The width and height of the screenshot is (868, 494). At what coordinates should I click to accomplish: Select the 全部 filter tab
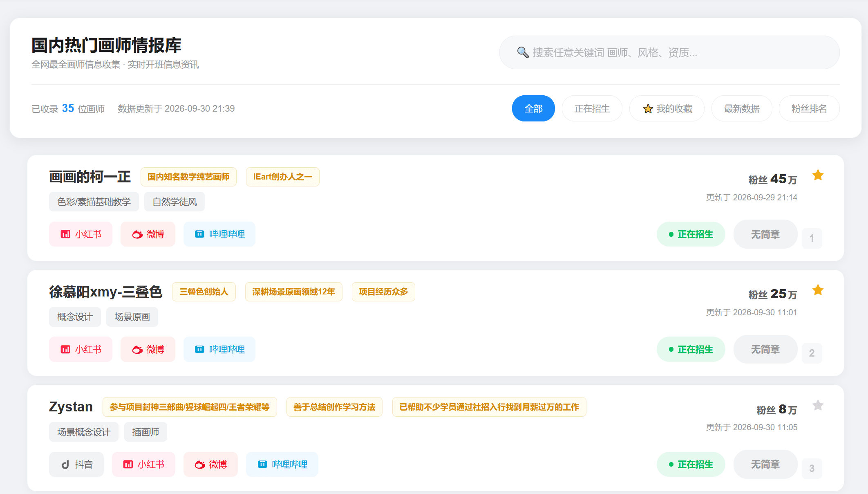click(533, 108)
